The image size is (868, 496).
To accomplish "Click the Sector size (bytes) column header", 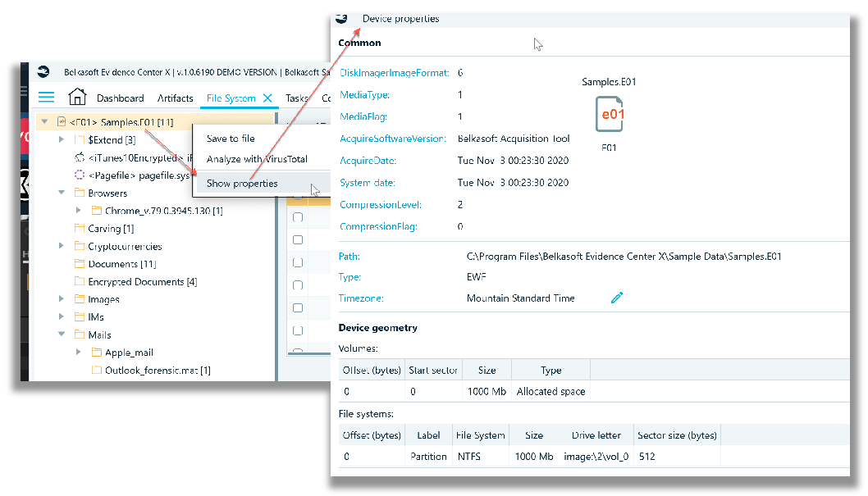I will pyautogui.click(x=677, y=435).
